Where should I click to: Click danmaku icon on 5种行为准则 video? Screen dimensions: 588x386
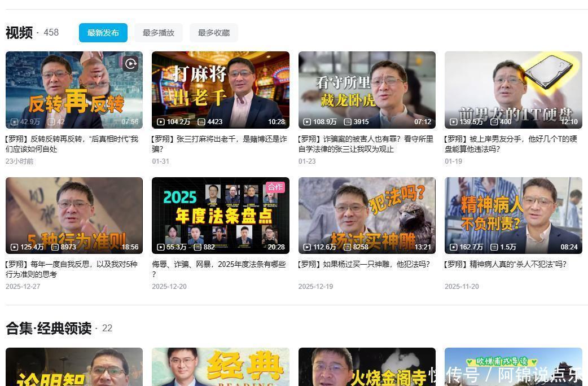coord(55,247)
